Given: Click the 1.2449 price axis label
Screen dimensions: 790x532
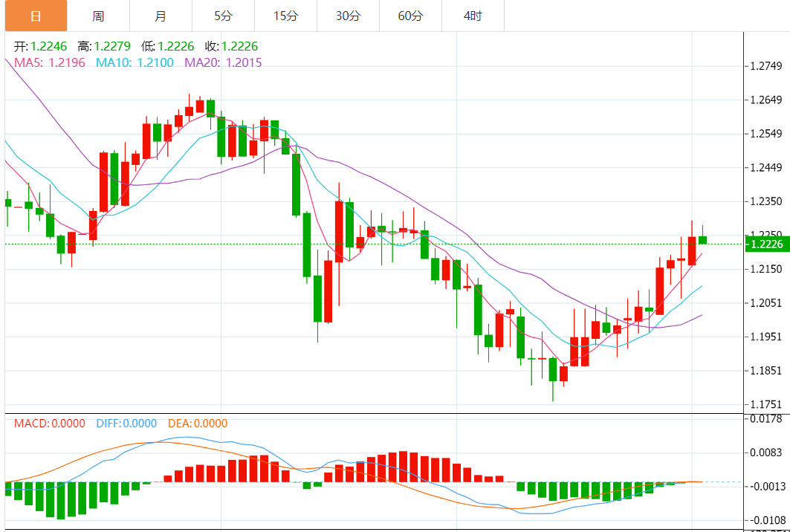Looking at the screenshot, I should click(765, 168).
